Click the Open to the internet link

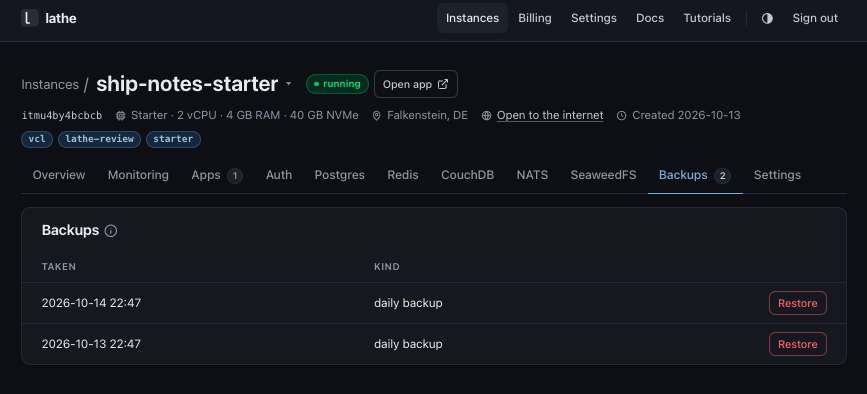coord(550,115)
